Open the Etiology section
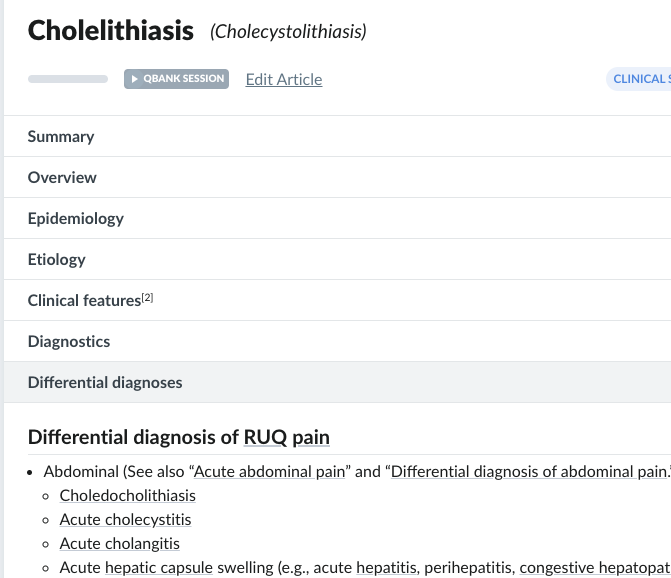 point(57,259)
